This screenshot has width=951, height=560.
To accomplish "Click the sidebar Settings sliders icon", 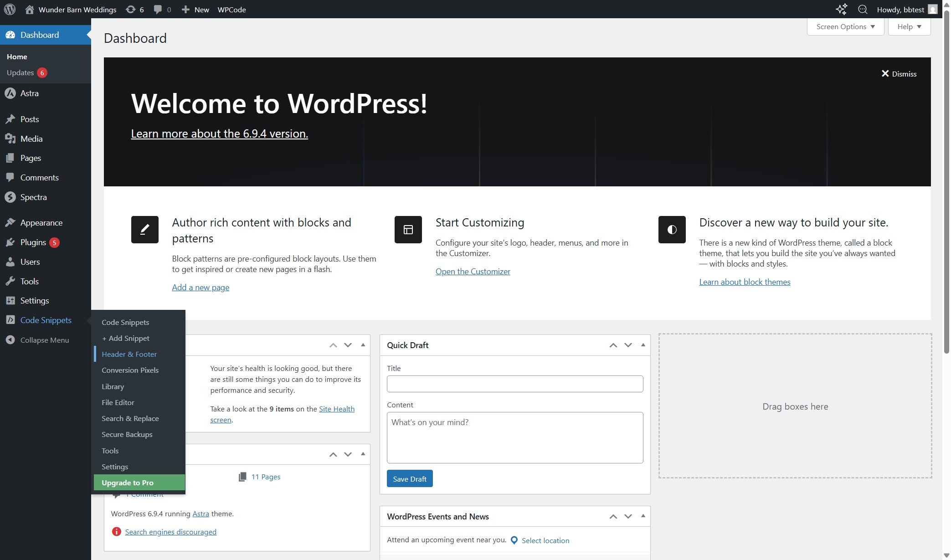I will point(10,301).
